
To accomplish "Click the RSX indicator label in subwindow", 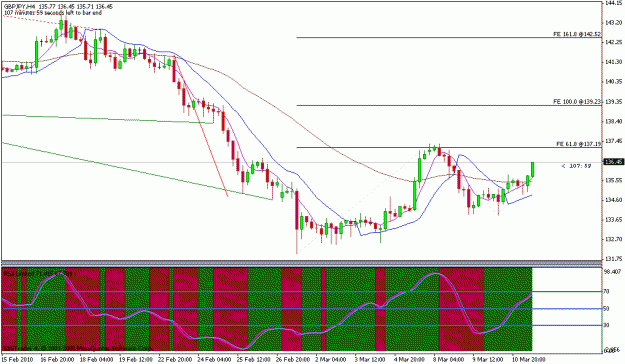I will point(37,273).
